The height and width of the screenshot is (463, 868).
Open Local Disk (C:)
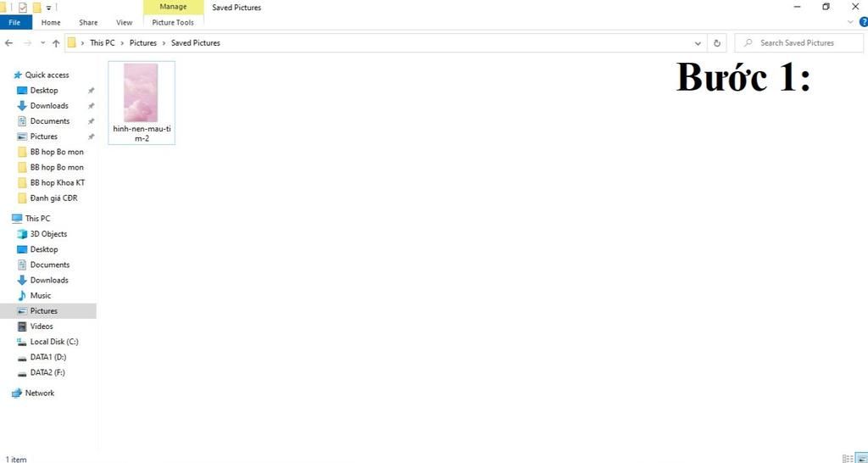tap(54, 342)
